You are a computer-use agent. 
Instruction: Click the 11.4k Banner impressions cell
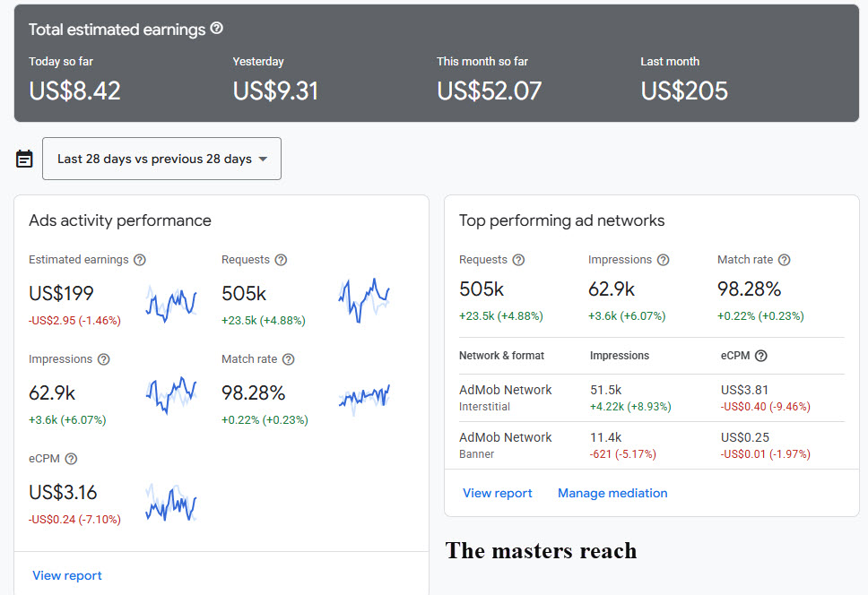(605, 437)
